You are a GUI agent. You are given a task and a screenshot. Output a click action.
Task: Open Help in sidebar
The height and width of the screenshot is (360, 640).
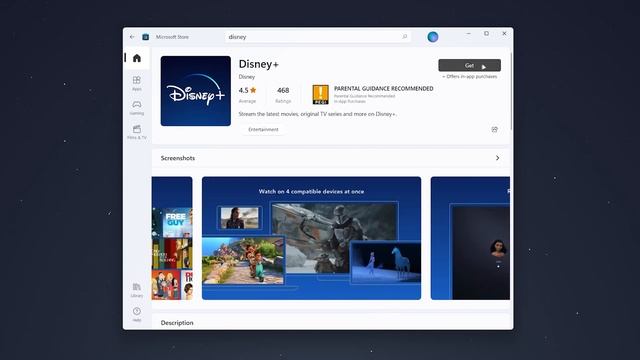tap(137, 314)
